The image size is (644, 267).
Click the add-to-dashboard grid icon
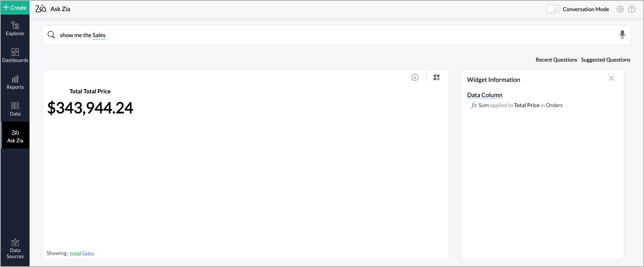[436, 77]
